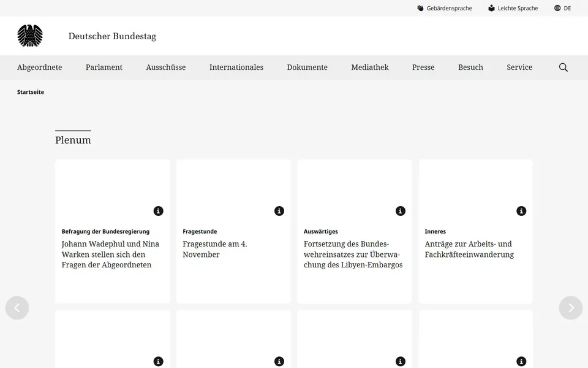Viewport: 588px width, 368px height.
Task: Open the Ausschüsse menu
Action: click(166, 67)
